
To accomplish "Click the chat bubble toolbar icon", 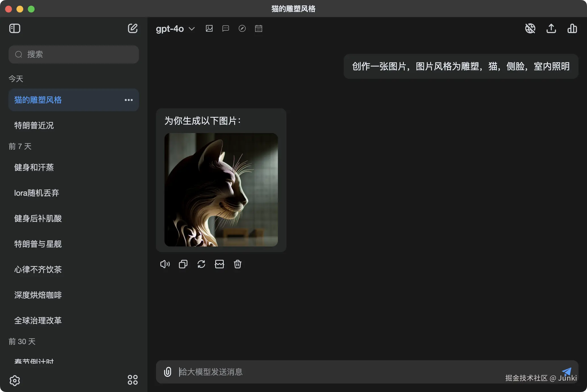I will tap(226, 28).
